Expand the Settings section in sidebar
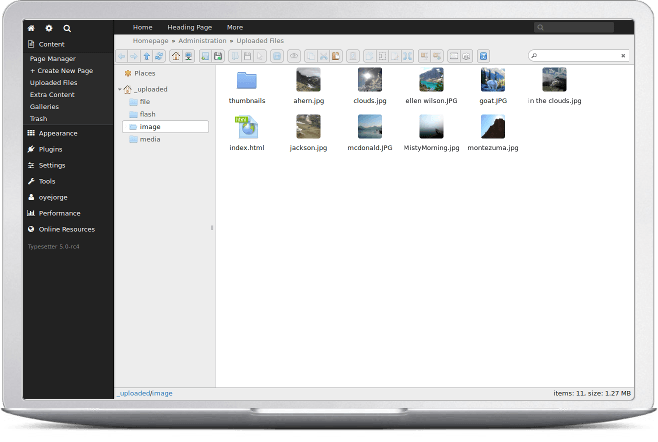Viewport: 658px width, 442px height. [x=51, y=165]
